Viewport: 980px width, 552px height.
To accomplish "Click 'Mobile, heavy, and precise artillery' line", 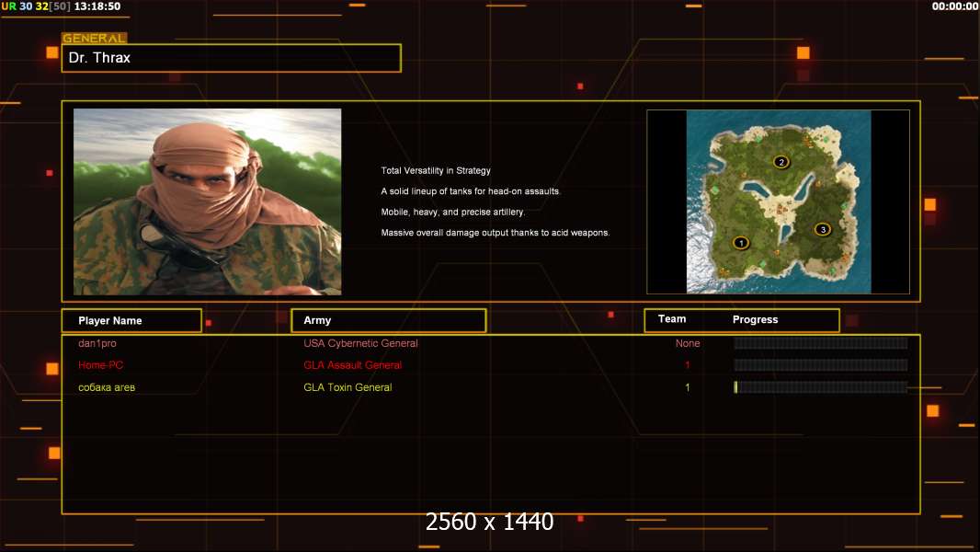I will (453, 212).
